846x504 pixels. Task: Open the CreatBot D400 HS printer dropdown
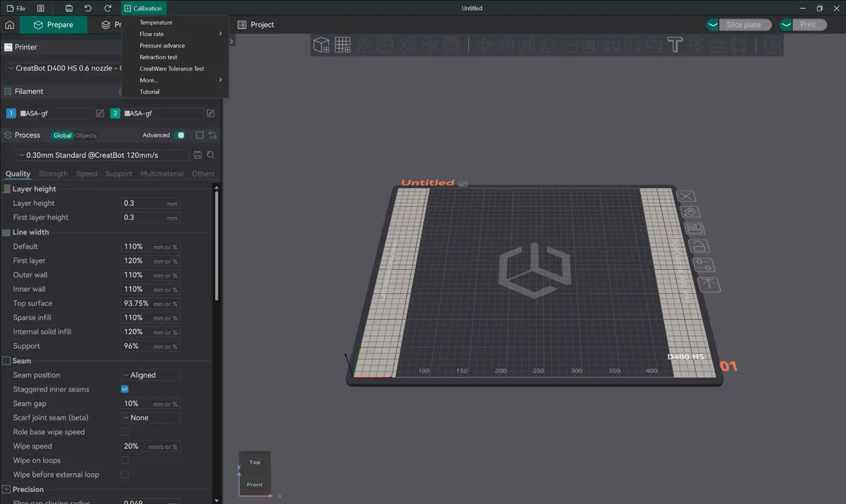tap(63, 68)
